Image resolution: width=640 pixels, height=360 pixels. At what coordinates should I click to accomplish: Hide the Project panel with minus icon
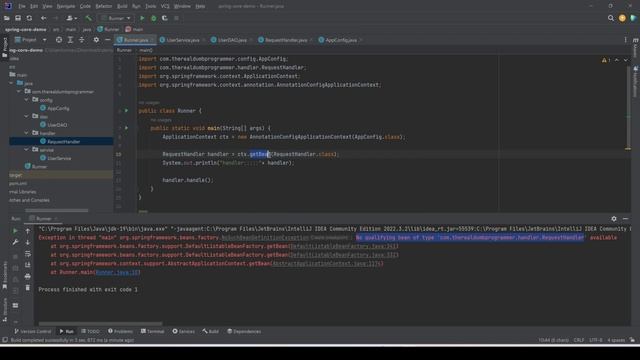(107, 40)
